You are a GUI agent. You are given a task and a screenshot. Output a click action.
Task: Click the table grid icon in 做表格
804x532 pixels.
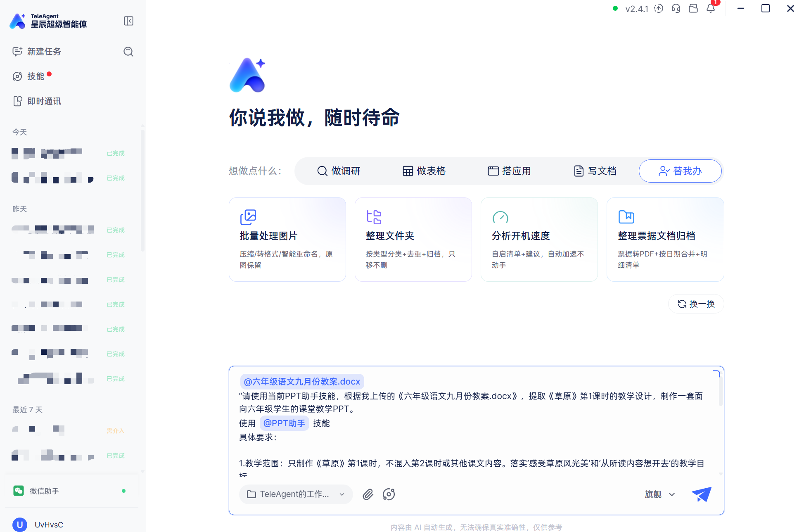[x=408, y=171]
